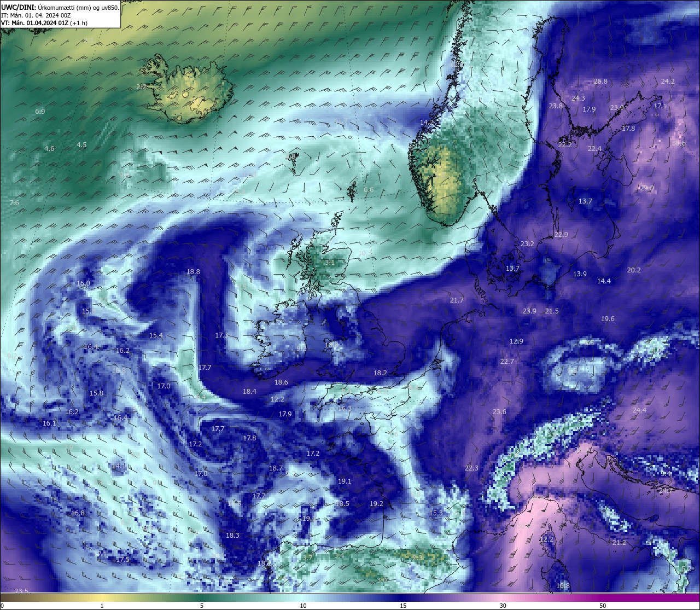This screenshot has width=700, height=610.
Task: Click the 20.2 value label
Action: [634, 270]
